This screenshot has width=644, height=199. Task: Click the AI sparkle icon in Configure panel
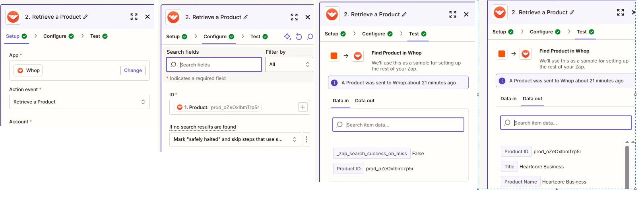coord(287,37)
